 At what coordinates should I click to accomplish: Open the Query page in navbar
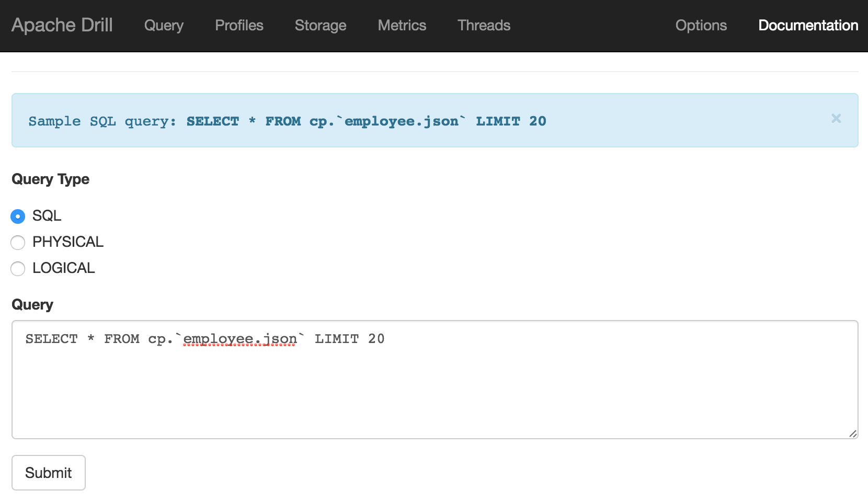(164, 25)
